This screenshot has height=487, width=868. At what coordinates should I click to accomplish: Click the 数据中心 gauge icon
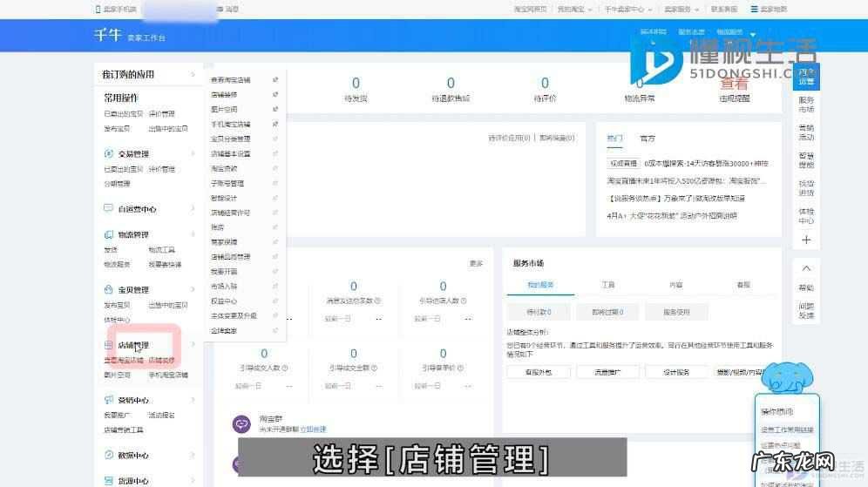[108, 455]
